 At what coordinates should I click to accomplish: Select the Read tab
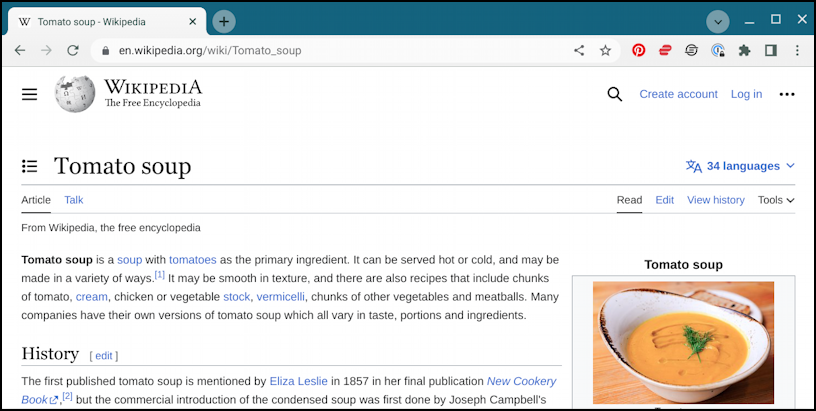point(629,200)
